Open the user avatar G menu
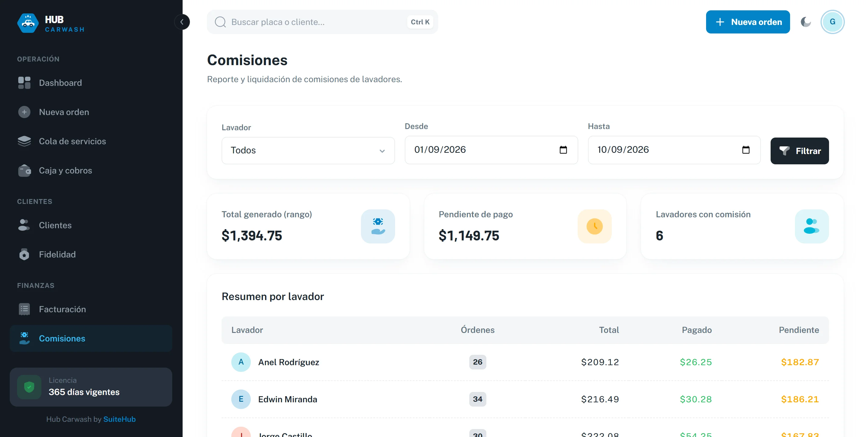868x437 pixels. click(x=832, y=22)
